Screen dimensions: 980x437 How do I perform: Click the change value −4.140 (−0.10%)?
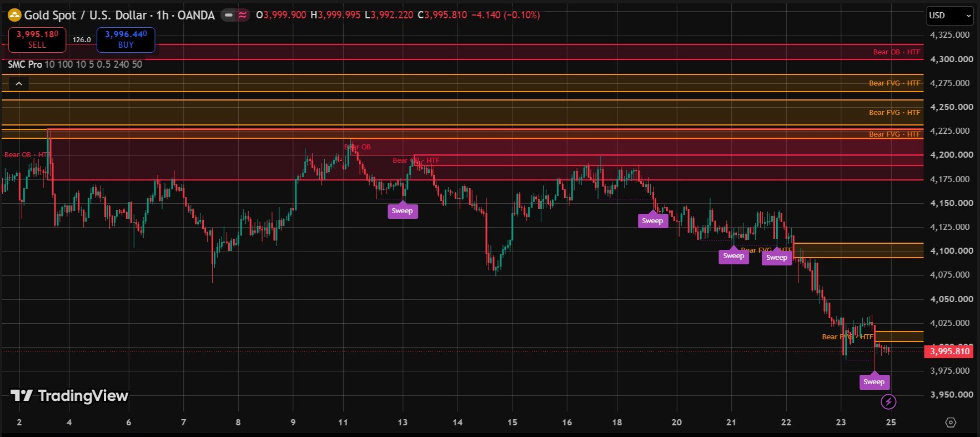click(x=505, y=15)
